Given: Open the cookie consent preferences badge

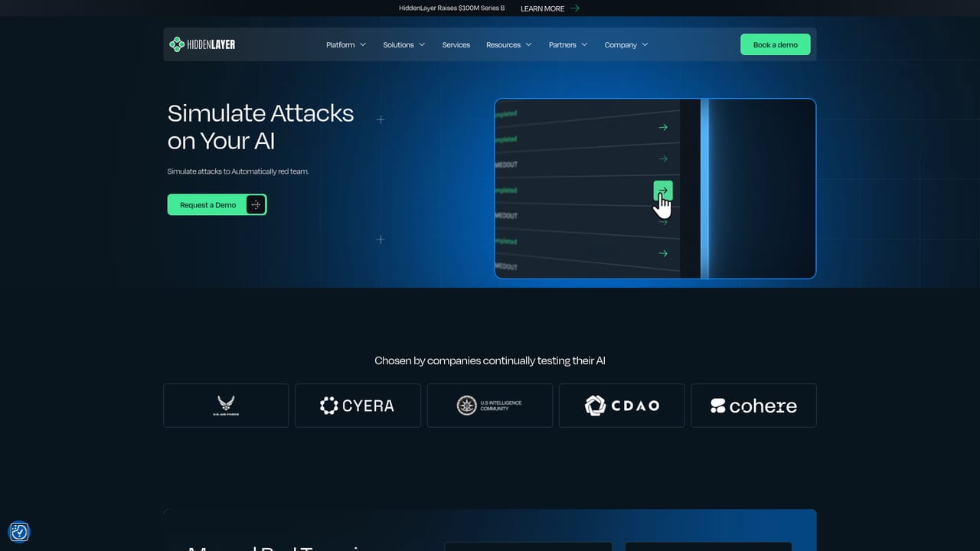Looking at the screenshot, I should pyautogui.click(x=19, y=532).
